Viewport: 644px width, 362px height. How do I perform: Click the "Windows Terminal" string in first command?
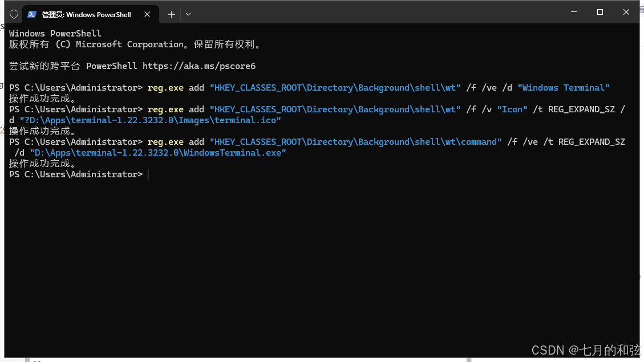[564, 88]
